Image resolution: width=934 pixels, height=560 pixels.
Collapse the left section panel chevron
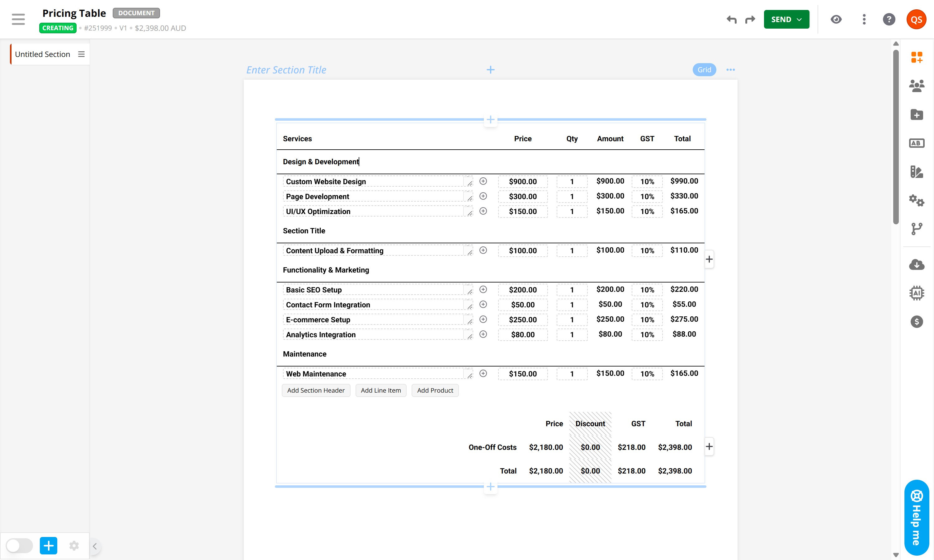[x=95, y=546]
